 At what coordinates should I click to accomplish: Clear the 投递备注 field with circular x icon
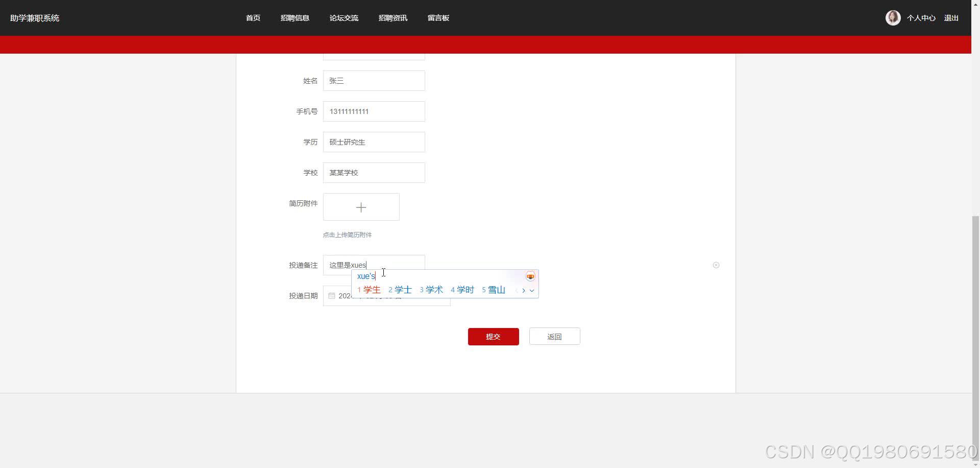[x=716, y=265]
